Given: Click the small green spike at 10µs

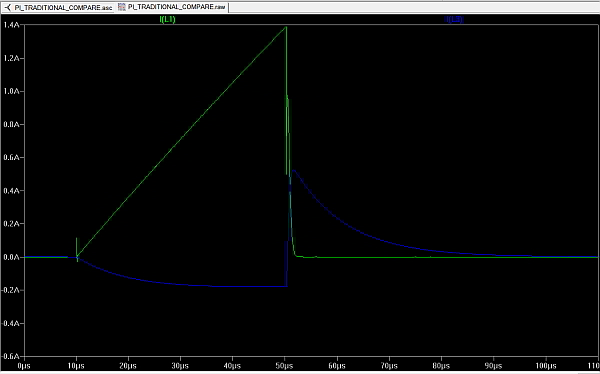Looking at the screenshot, I should tap(77, 245).
